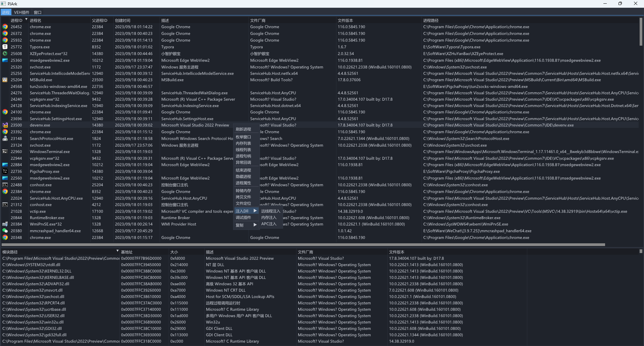
Task: Click process list horizontal scrollbar
Action: point(303,245)
